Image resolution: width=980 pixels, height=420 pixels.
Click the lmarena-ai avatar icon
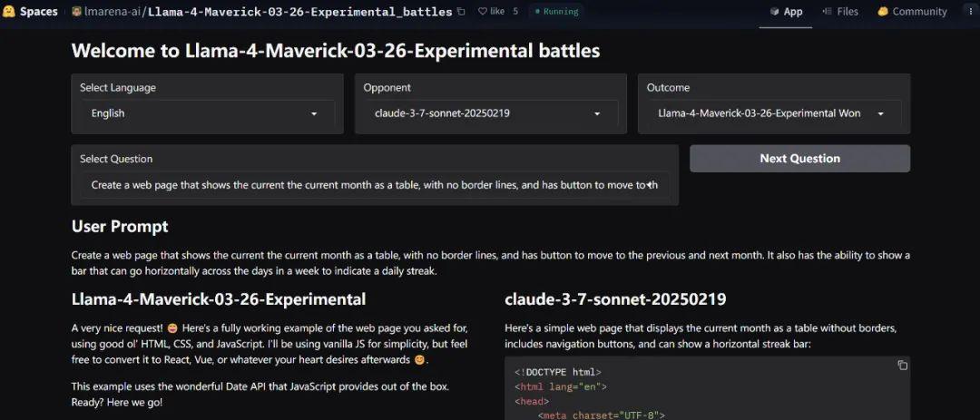tap(77, 11)
